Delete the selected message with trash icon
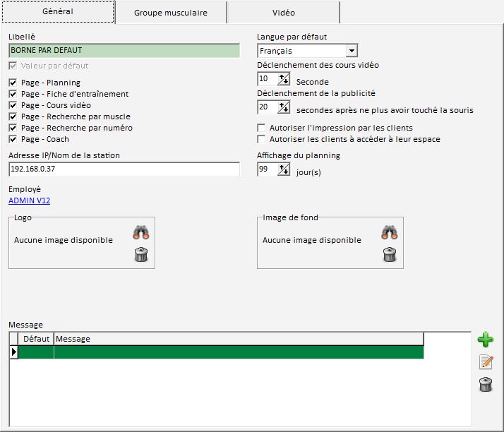The image size is (504, 432). [x=486, y=385]
